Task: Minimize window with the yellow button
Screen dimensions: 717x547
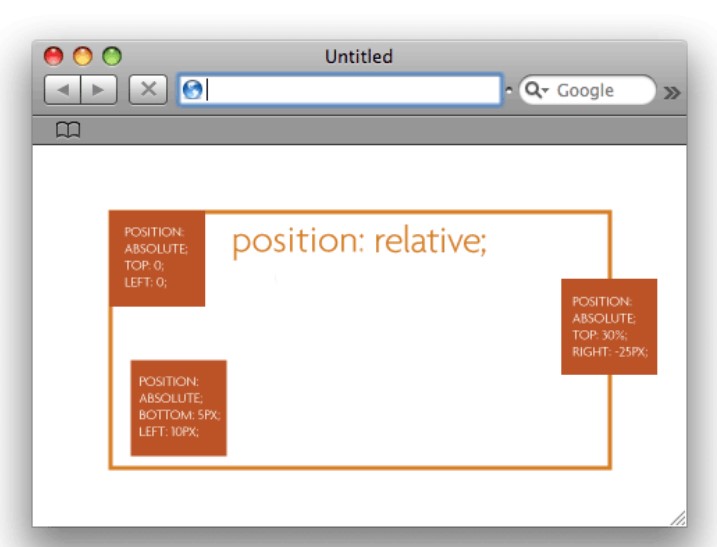Action: coord(83,56)
